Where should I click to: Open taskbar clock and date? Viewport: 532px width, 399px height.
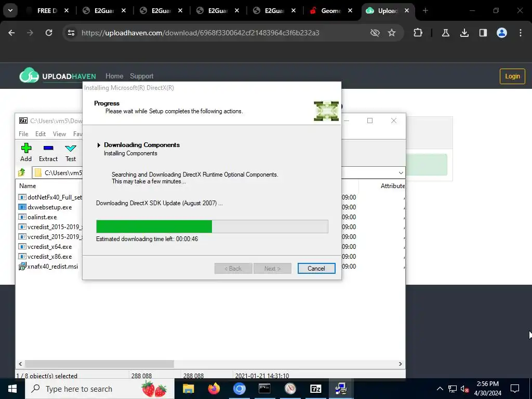487,389
